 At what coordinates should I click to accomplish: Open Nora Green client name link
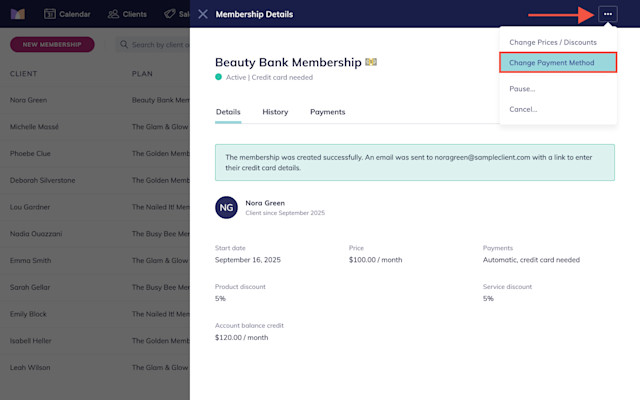click(265, 203)
